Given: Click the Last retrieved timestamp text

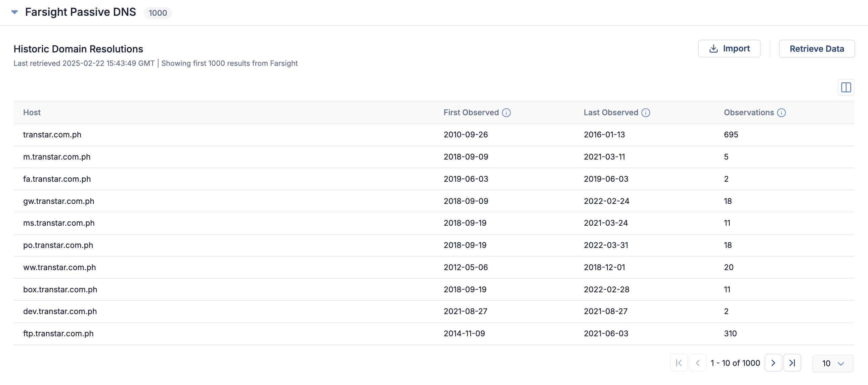Looking at the screenshot, I should (x=84, y=63).
